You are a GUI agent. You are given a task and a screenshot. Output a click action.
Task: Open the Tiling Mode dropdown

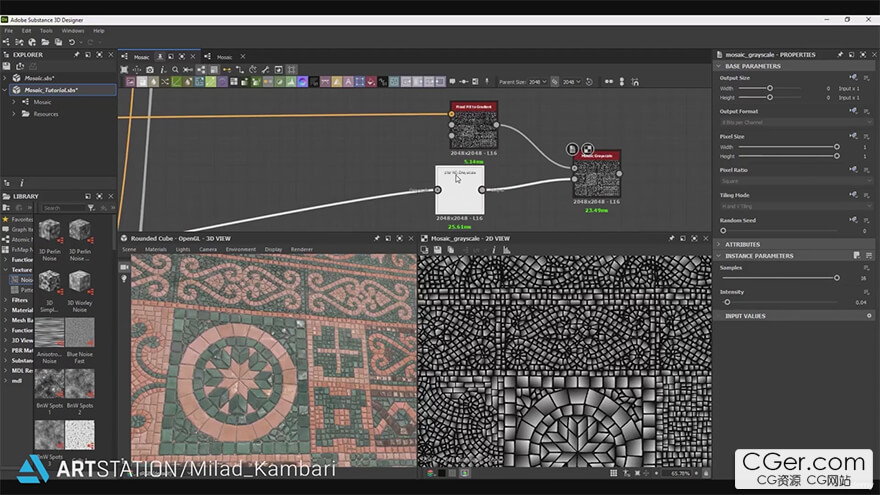tap(796, 207)
